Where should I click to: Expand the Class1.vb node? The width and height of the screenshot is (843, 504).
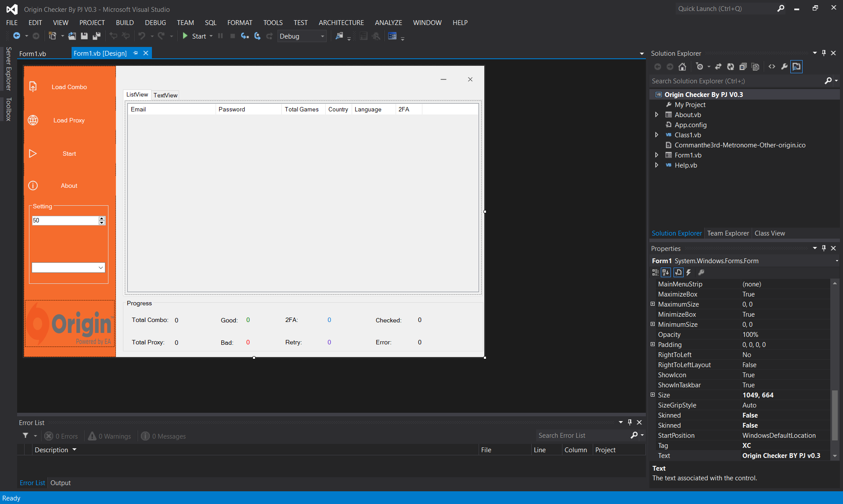coord(657,134)
